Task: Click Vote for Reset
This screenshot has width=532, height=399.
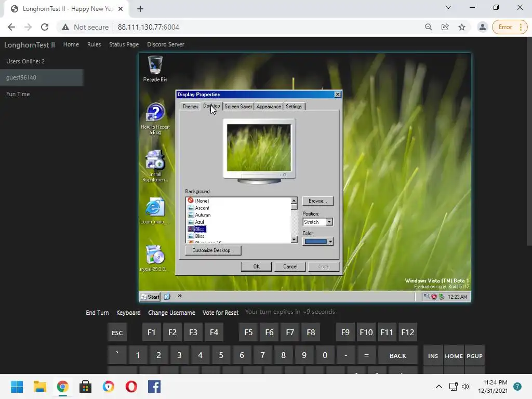Action: 220,313
